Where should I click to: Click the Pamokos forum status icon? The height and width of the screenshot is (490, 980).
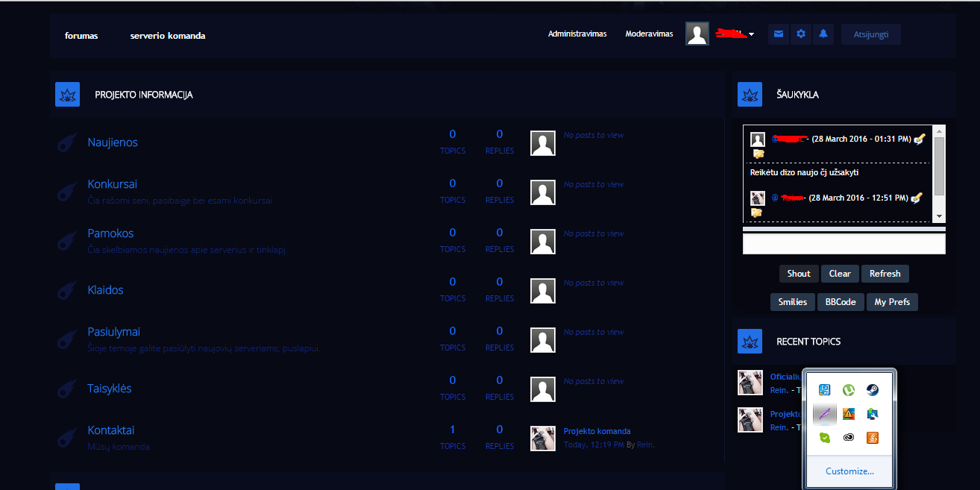[x=67, y=241]
